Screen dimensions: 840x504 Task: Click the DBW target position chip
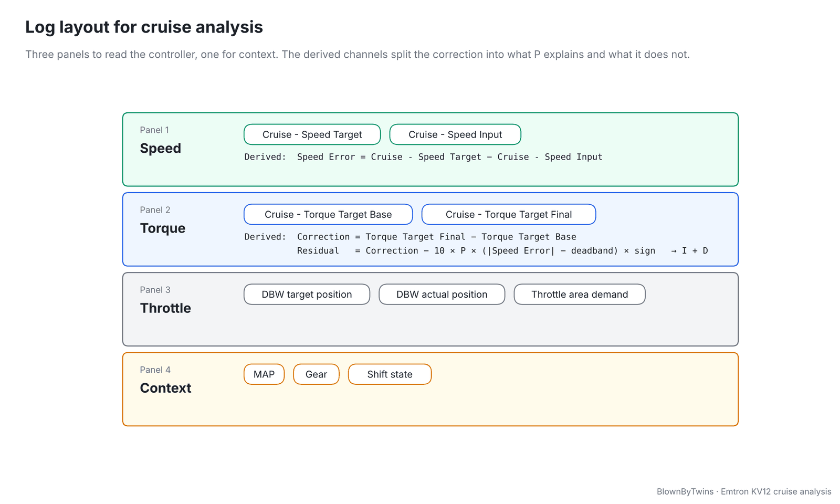(x=307, y=295)
